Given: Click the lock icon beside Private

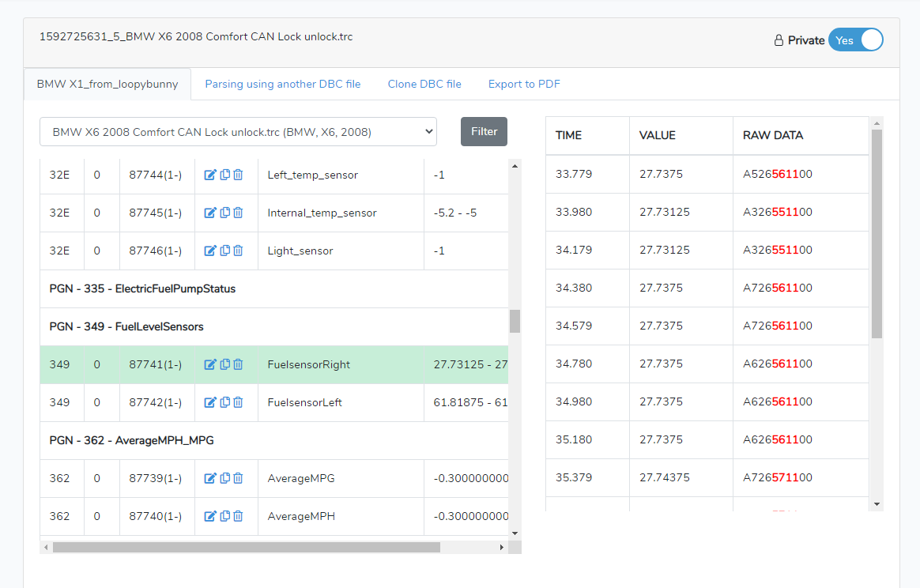Looking at the screenshot, I should [778, 39].
